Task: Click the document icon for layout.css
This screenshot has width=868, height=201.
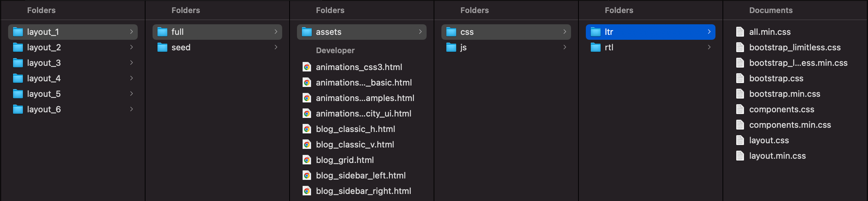Action: pos(740,140)
